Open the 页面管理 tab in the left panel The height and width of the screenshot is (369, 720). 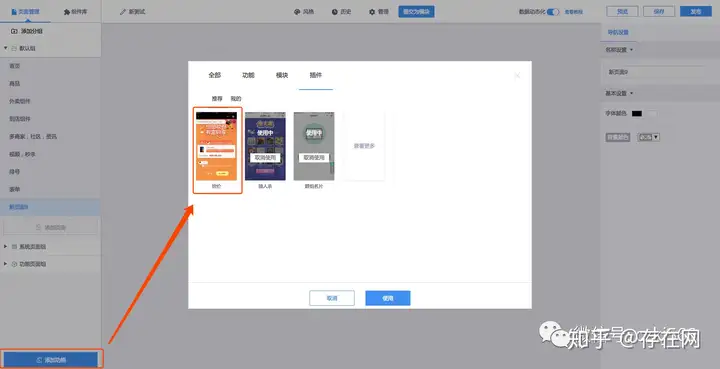[25, 12]
